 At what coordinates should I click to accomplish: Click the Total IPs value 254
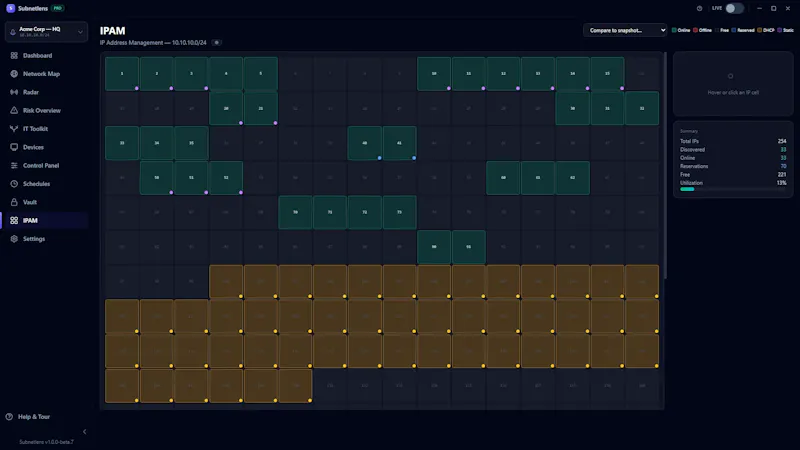tap(782, 141)
